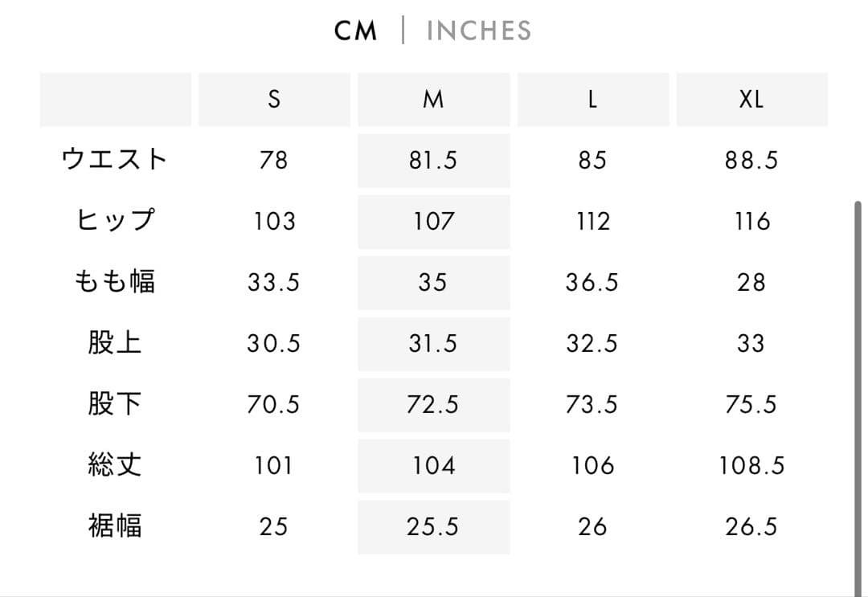Select the 107 hip value in column M
The height and width of the screenshot is (597, 868).
tap(433, 221)
